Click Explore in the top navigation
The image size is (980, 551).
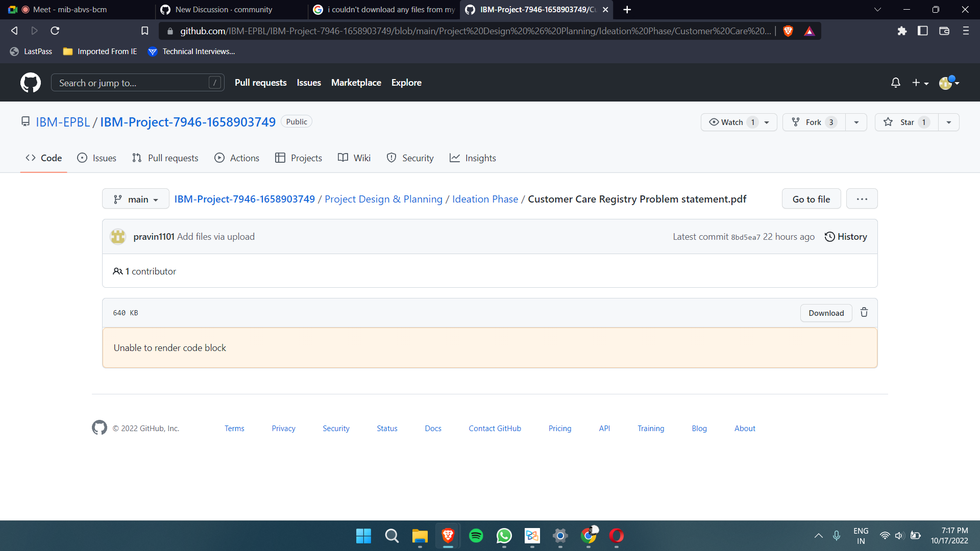406,83
